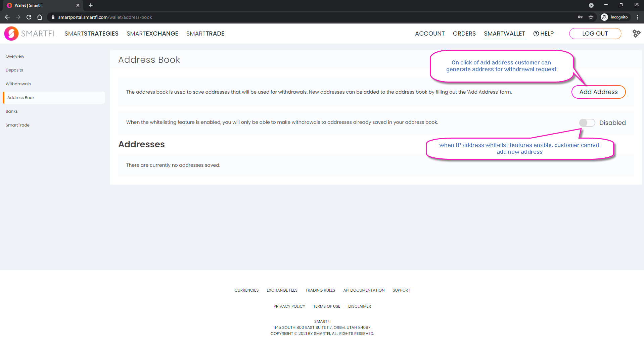The image size is (644, 348).
Task: Select SmartTrade in the sidebar
Action: click(x=17, y=125)
